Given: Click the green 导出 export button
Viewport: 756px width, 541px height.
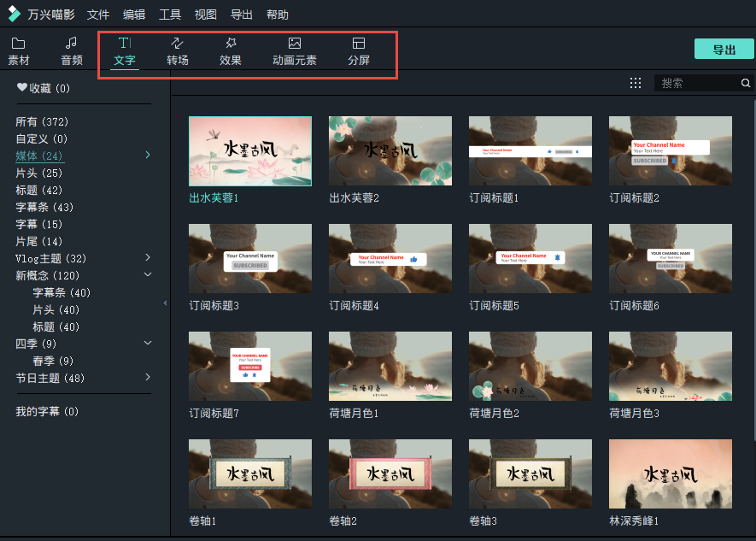Looking at the screenshot, I should (723, 48).
